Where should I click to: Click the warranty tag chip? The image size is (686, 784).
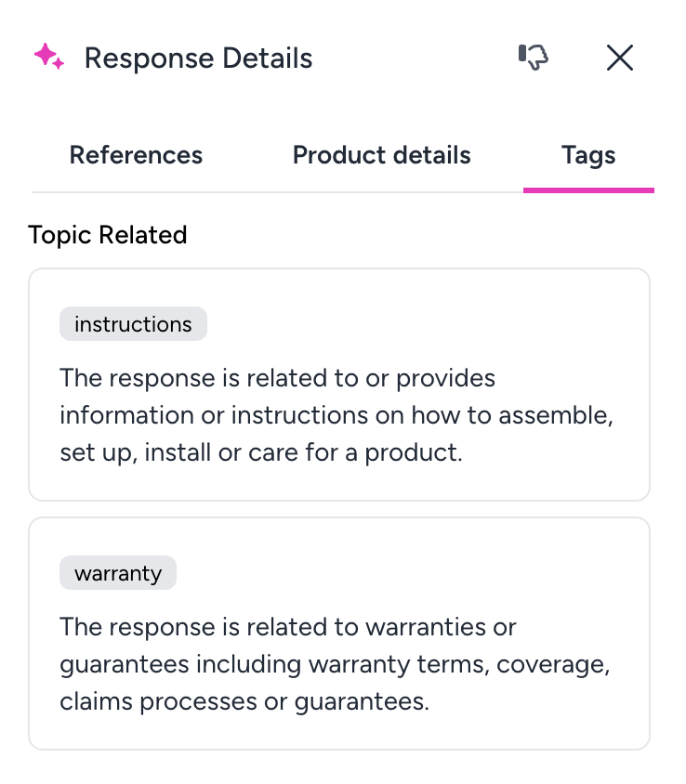click(118, 573)
